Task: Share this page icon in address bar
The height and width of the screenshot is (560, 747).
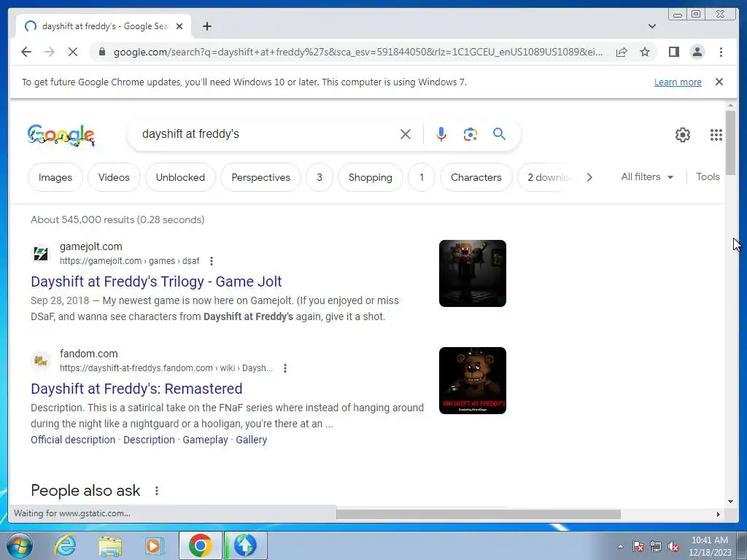Action: [x=622, y=52]
